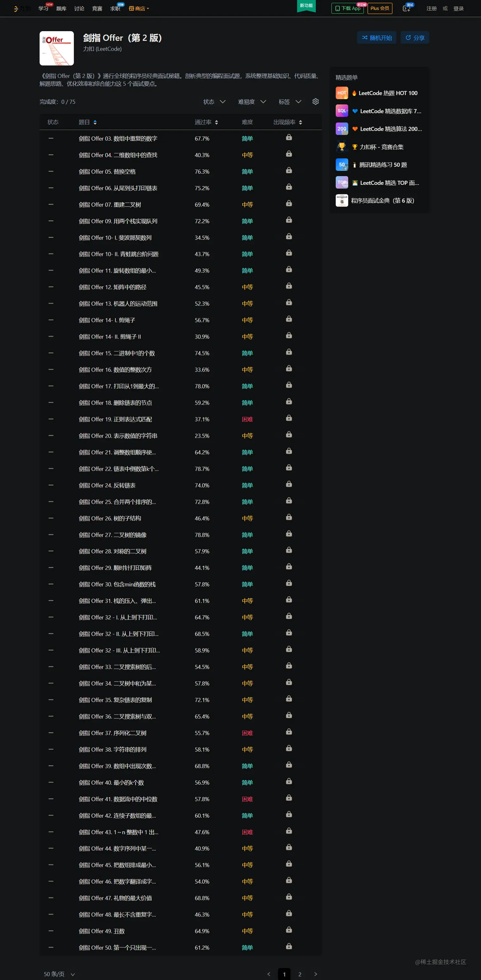Expand the 状态 filter dropdown

pyautogui.click(x=214, y=101)
